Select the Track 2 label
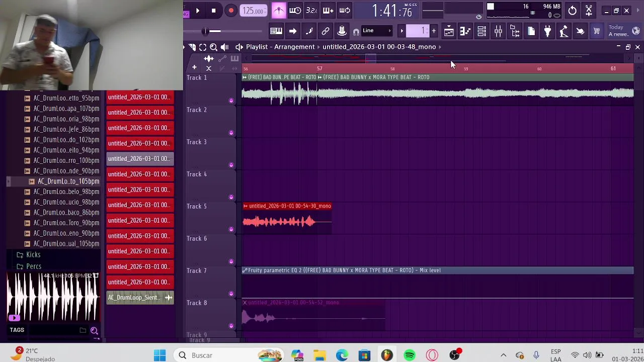The image size is (644, 362). click(x=197, y=110)
